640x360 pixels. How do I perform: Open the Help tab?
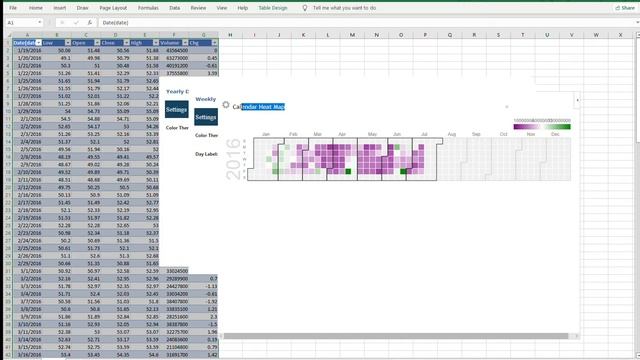point(242,8)
